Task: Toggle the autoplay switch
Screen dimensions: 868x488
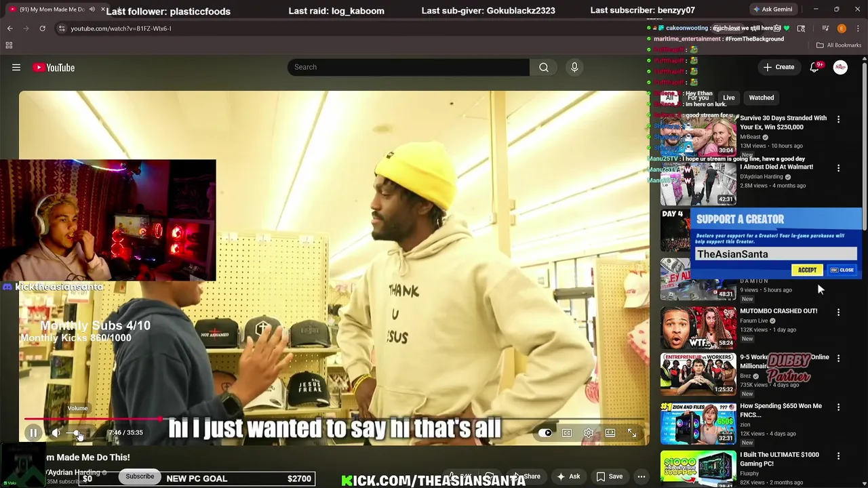Action: (x=546, y=432)
